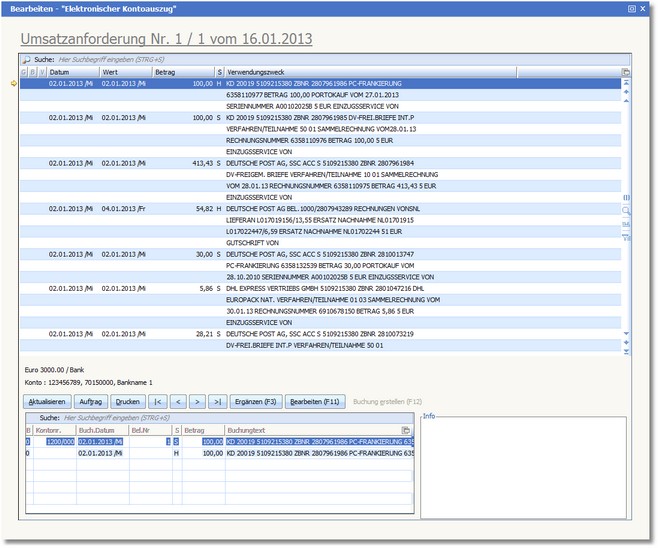Go to the next record with the > button

tap(198, 401)
